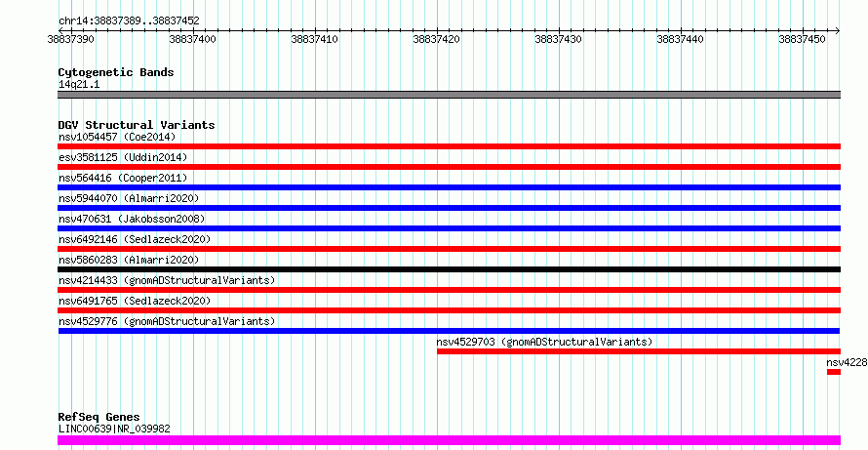Click the black bar under nsv5860283 (Almarri2020)

pos(449,269)
